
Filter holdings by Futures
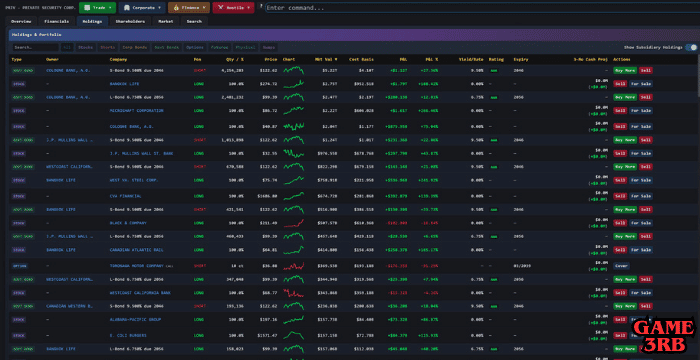[x=220, y=47]
